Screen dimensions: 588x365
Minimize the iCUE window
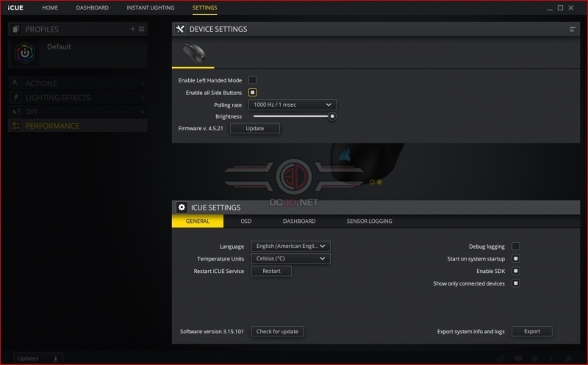coord(549,8)
